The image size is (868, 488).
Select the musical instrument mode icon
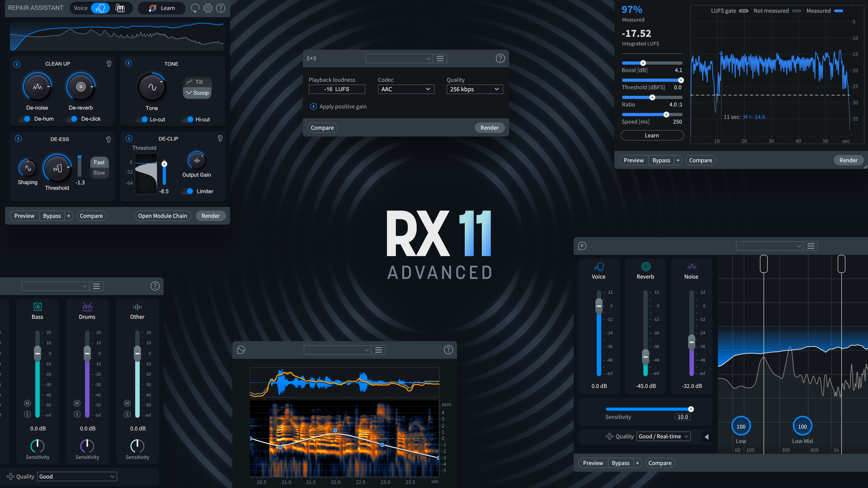click(x=120, y=8)
